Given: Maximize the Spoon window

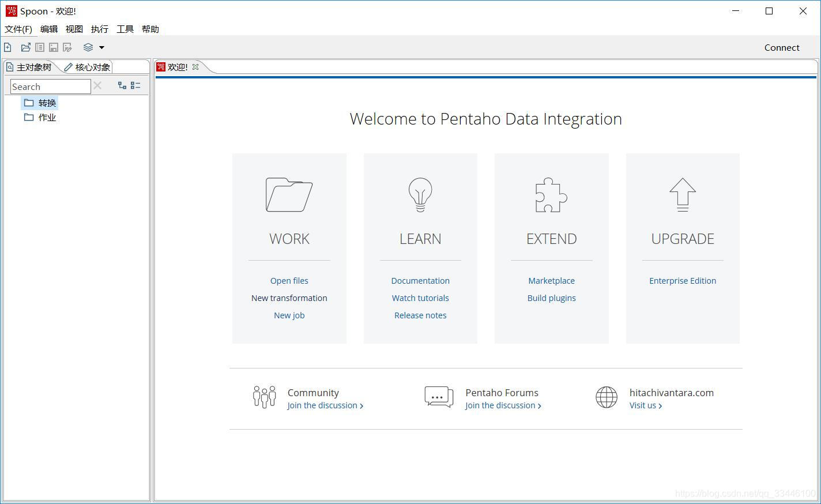Looking at the screenshot, I should (x=769, y=11).
